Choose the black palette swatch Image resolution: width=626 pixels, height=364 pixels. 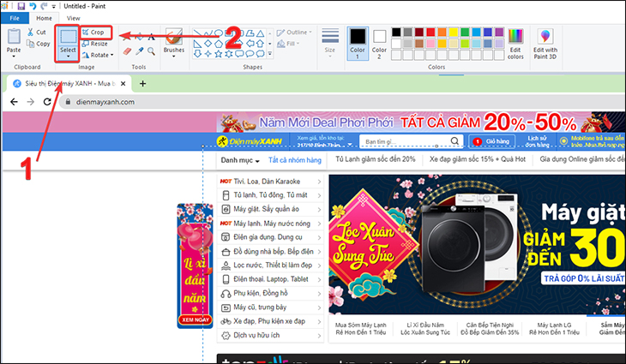396,33
